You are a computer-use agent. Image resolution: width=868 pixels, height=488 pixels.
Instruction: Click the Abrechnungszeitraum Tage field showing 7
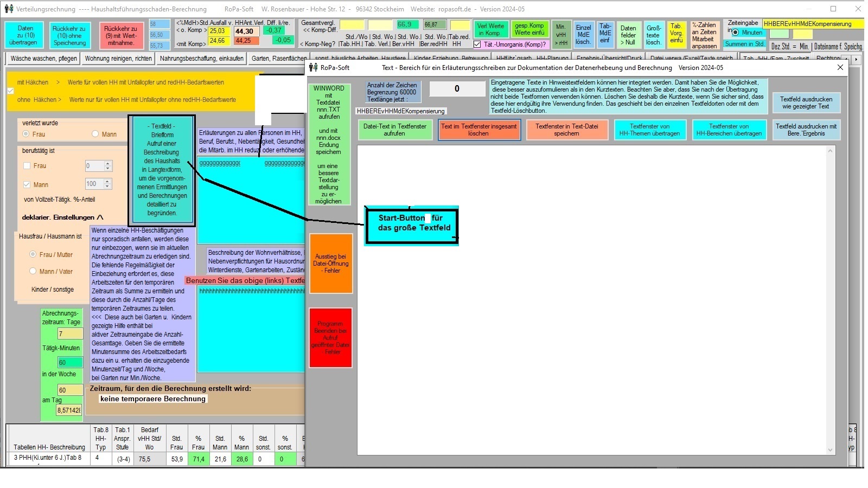[70, 334]
